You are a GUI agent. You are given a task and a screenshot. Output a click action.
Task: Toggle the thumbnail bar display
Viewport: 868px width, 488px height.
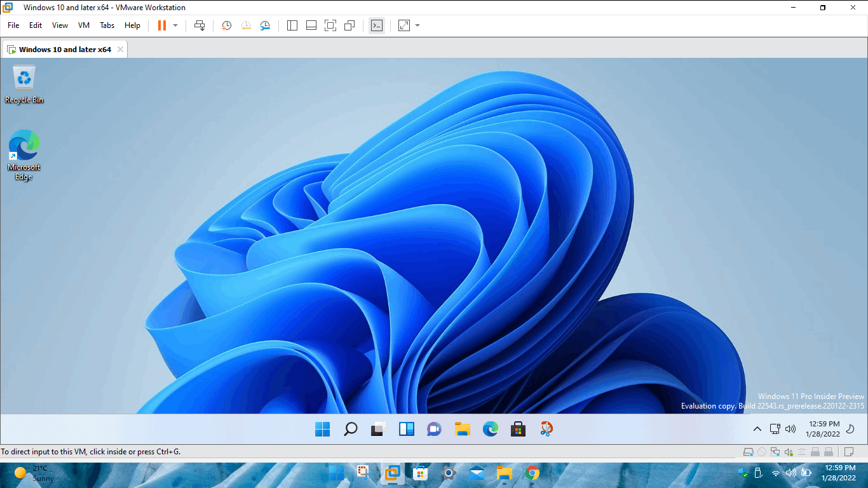point(311,25)
